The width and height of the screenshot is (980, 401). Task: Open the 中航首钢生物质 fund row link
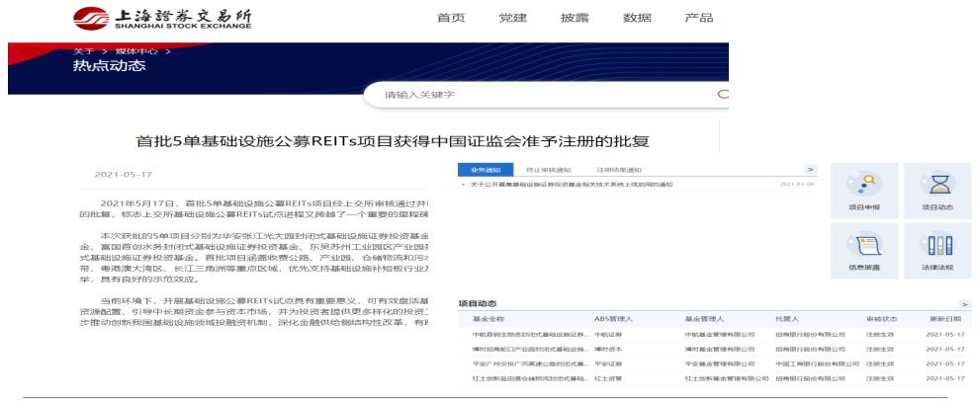tap(531, 334)
